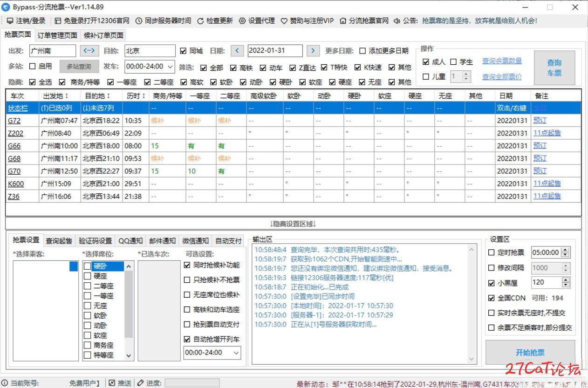Collapse the 隐藏设置区域 bar
The width and height of the screenshot is (588, 388).
(x=293, y=224)
